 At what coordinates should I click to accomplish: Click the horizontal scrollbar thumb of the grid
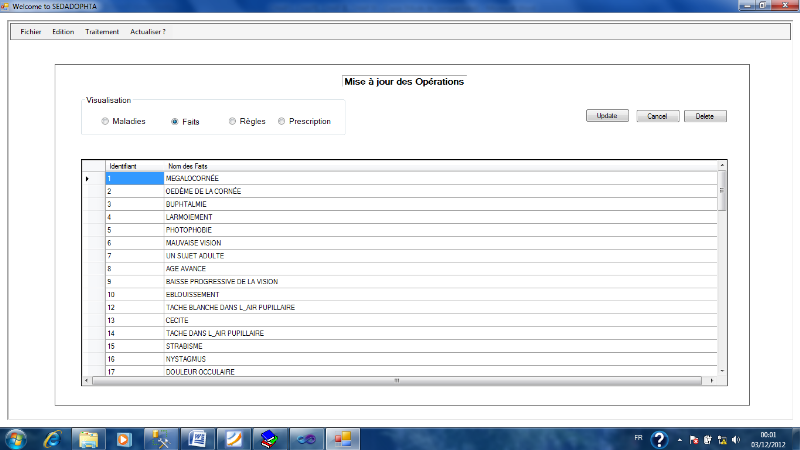coord(397,381)
